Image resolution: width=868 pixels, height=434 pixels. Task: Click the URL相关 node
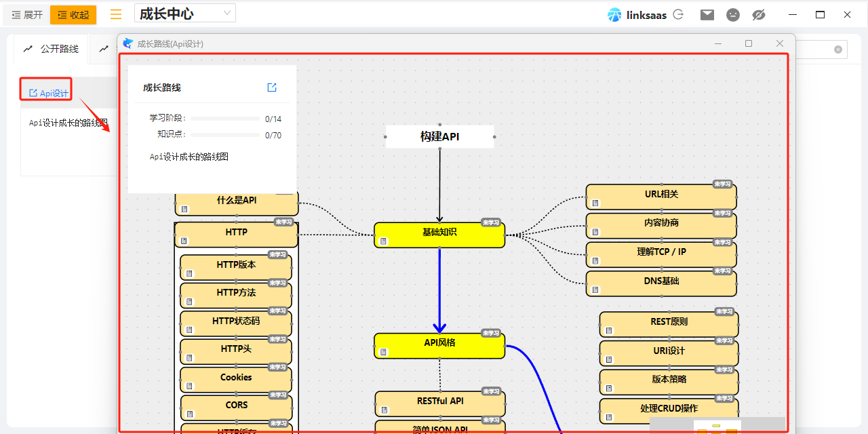[661, 197]
